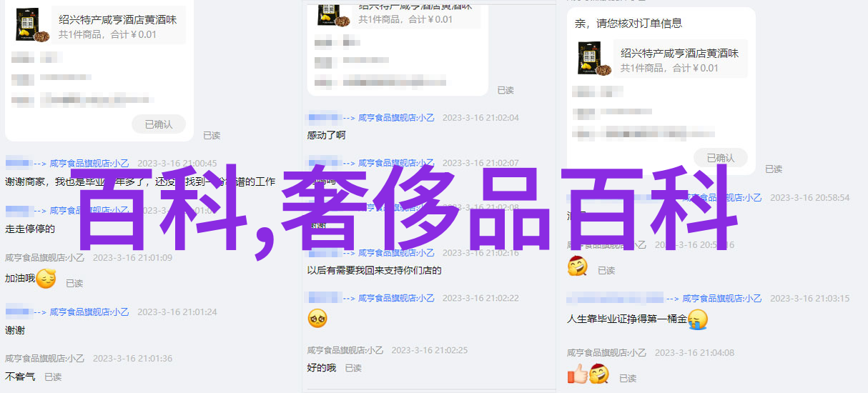Click the 已读 status beside 不客气
The height and width of the screenshot is (393, 868).
pyautogui.click(x=53, y=377)
